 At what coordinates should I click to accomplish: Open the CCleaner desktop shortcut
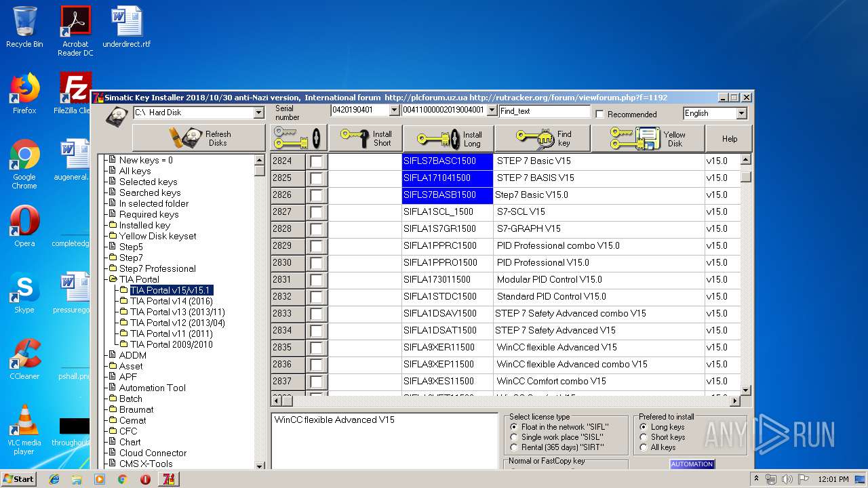click(24, 359)
